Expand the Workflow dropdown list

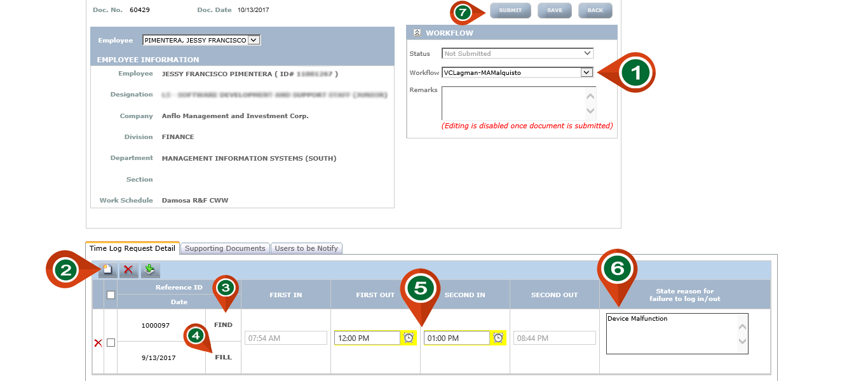point(586,72)
